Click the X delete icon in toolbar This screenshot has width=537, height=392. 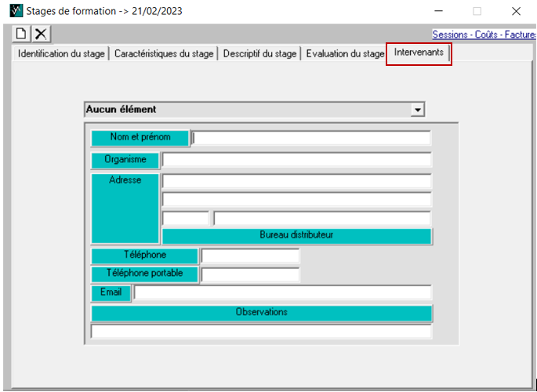[x=41, y=34]
